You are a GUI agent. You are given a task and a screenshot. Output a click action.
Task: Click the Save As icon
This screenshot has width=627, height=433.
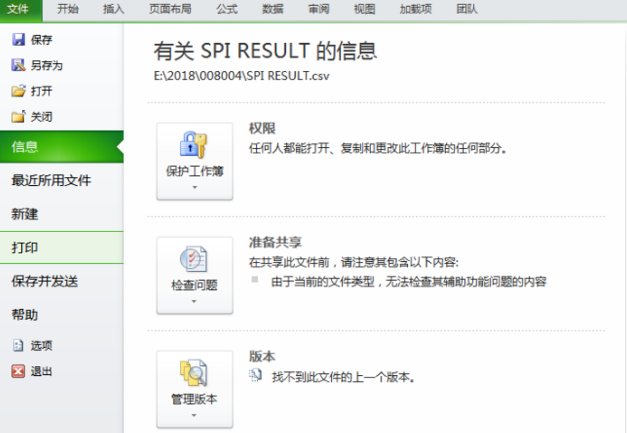click(x=18, y=65)
